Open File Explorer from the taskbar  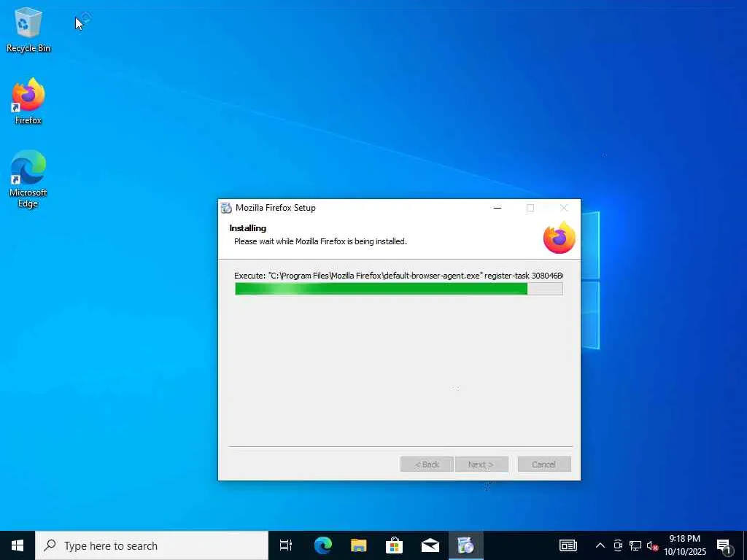(x=359, y=545)
